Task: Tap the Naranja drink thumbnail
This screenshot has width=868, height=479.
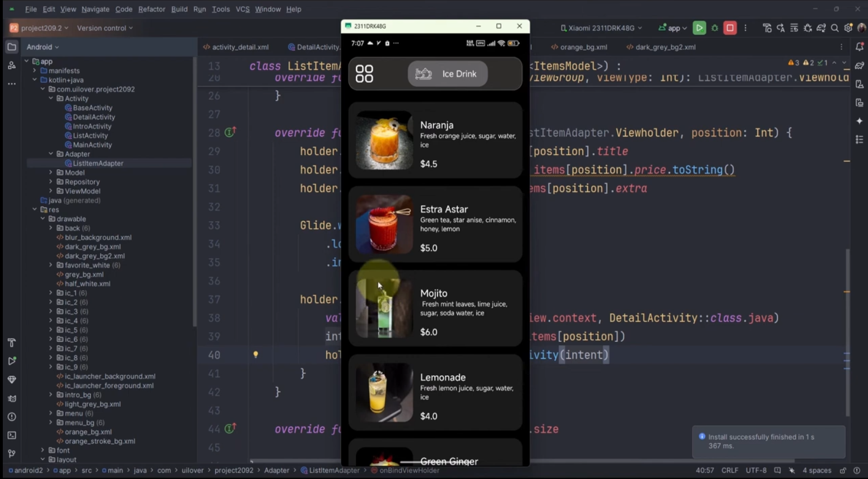Action: pos(384,140)
